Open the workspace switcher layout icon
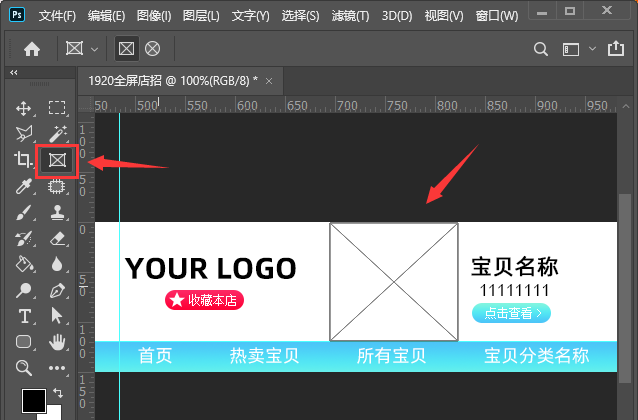 pyautogui.click(x=570, y=49)
